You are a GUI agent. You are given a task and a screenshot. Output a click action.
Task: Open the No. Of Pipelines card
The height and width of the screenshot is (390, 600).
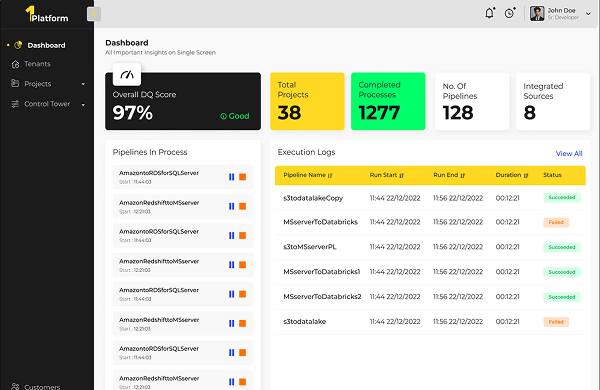click(472, 101)
